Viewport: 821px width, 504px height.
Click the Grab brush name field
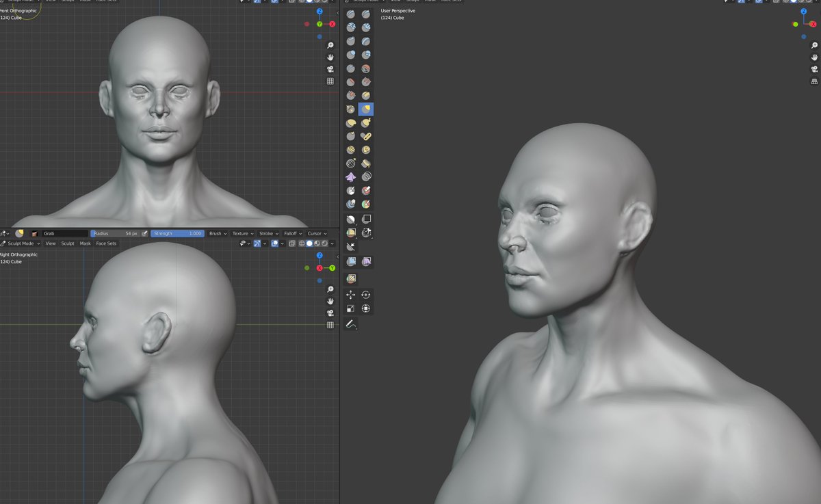click(x=65, y=234)
